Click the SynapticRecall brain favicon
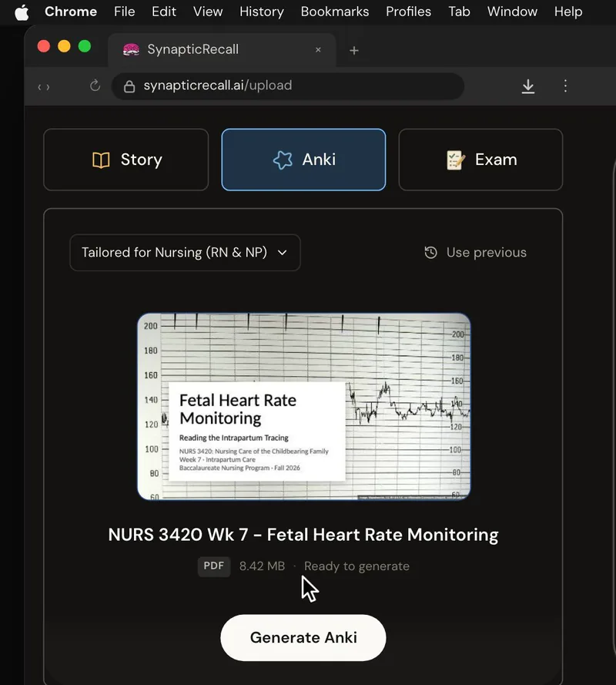This screenshot has height=685, width=616. tap(131, 50)
